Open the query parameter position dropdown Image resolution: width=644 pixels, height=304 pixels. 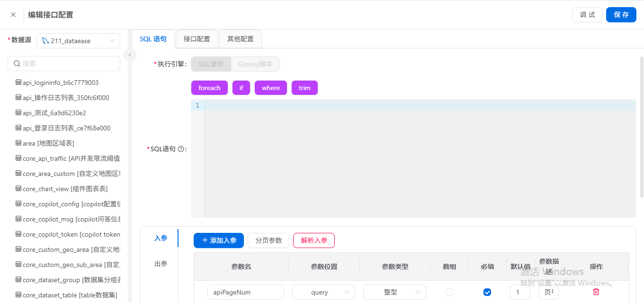pyautogui.click(x=323, y=292)
